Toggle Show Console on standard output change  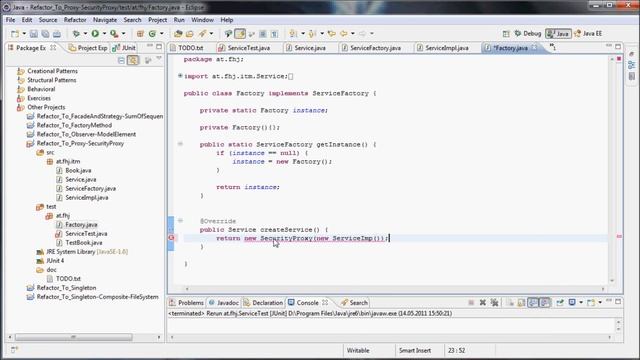533,302
